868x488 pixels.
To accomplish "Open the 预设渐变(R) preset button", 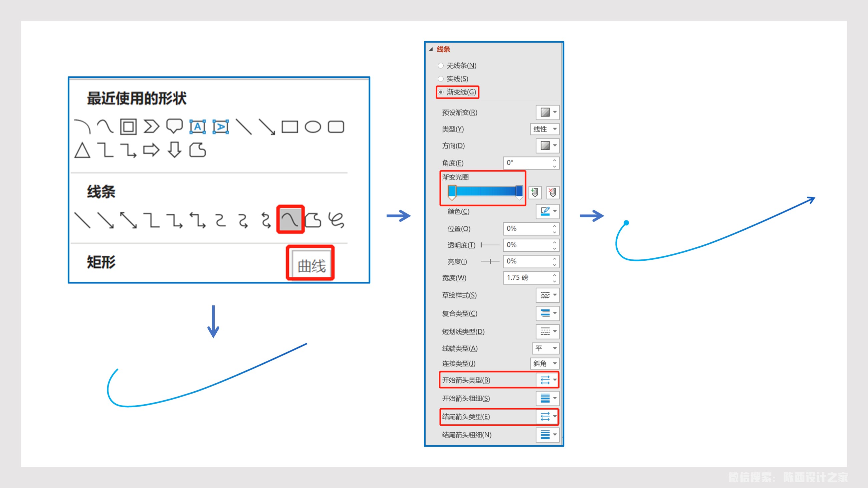I will coord(548,112).
